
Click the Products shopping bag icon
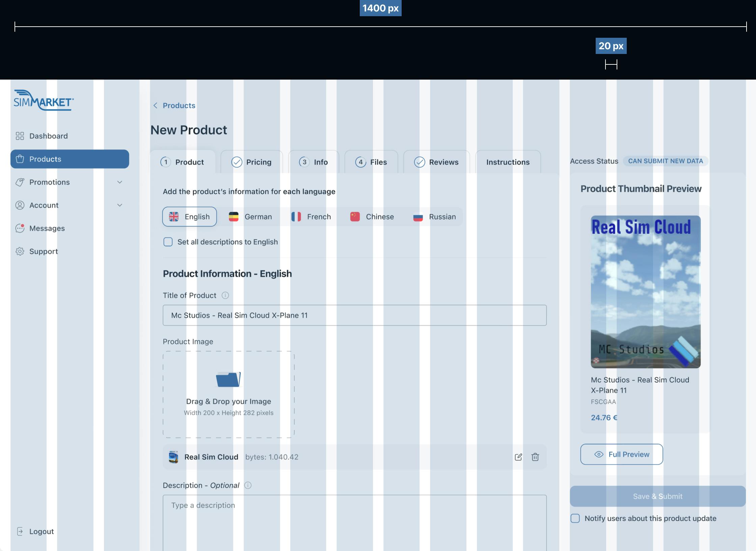pos(20,159)
